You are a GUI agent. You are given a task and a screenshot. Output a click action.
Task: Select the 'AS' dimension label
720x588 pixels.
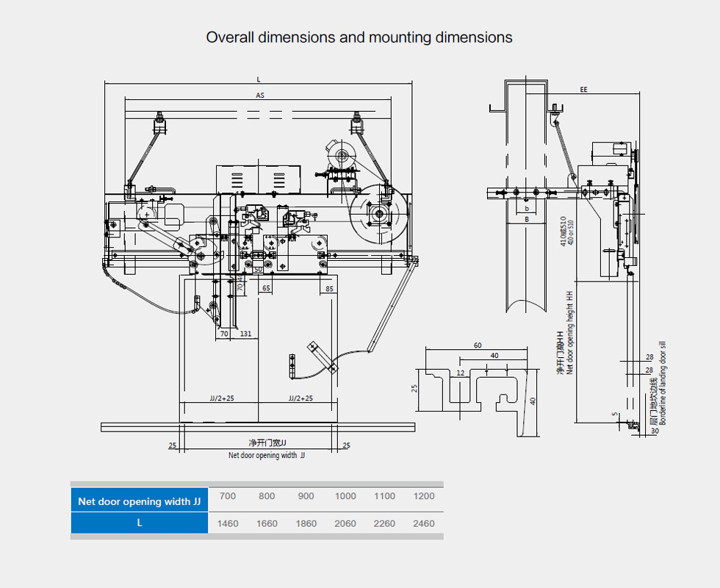coord(259,96)
